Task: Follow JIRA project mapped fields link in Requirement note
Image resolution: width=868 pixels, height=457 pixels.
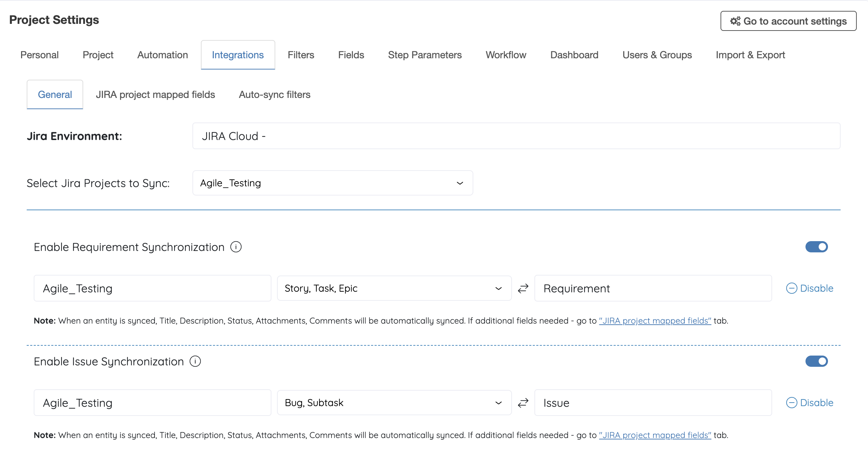Action: (x=655, y=321)
